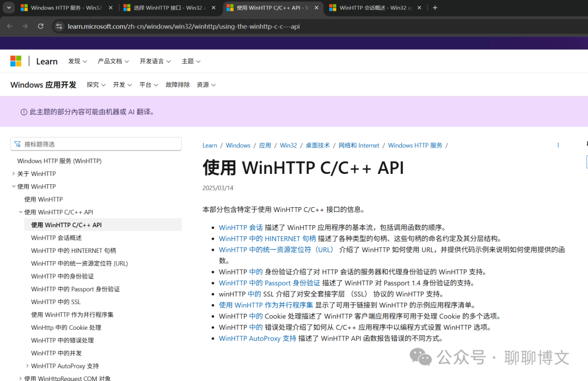Open the 平台 dropdown
This screenshot has height=381, width=588.
(149, 85)
